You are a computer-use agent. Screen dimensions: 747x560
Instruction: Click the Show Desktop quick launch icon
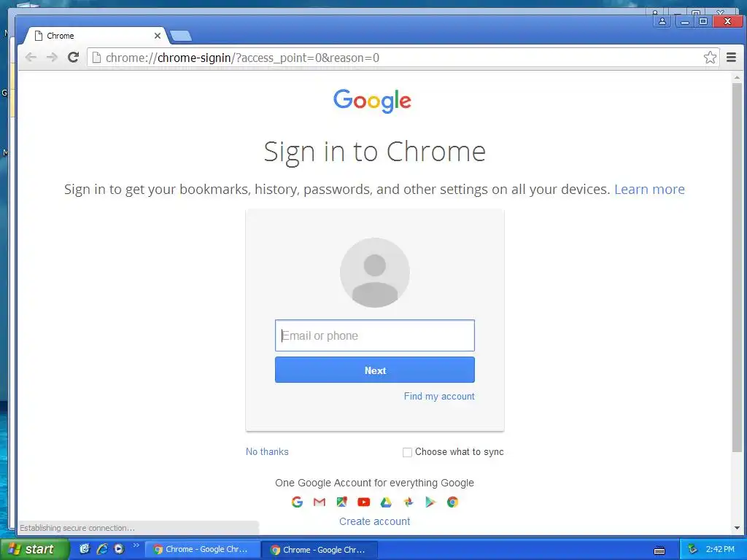85,549
